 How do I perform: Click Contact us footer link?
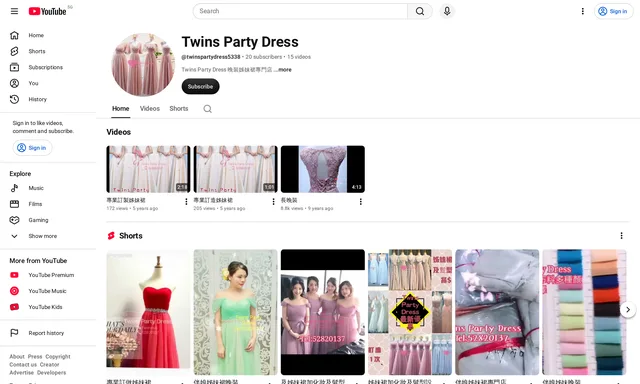tap(23, 365)
